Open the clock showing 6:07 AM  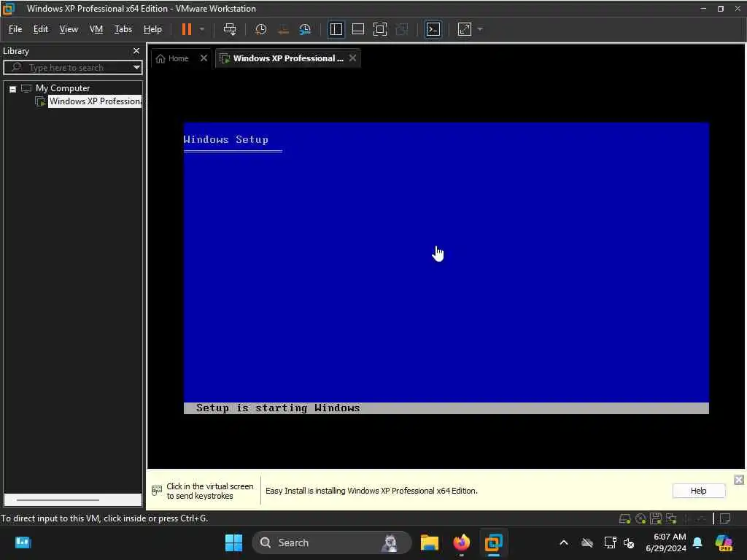coord(665,542)
